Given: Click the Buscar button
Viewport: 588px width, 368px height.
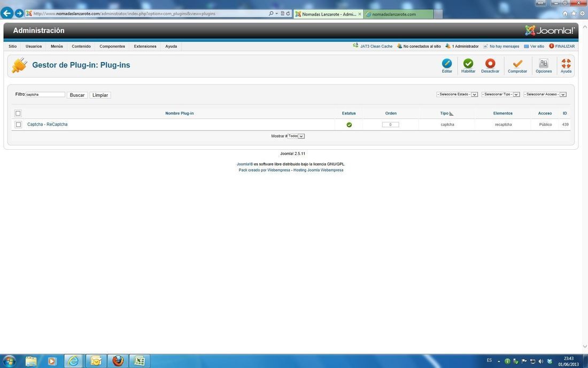Looking at the screenshot, I should tap(78, 95).
